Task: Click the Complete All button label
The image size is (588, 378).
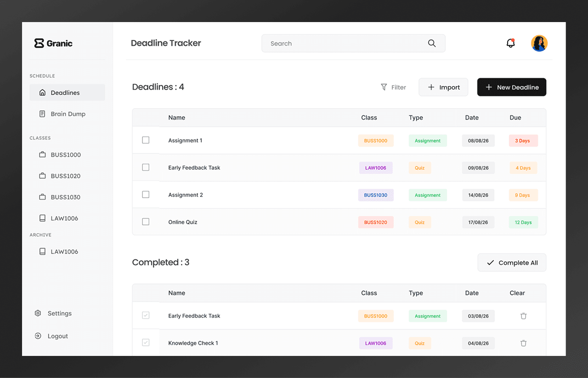Action: (x=518, y=263)
